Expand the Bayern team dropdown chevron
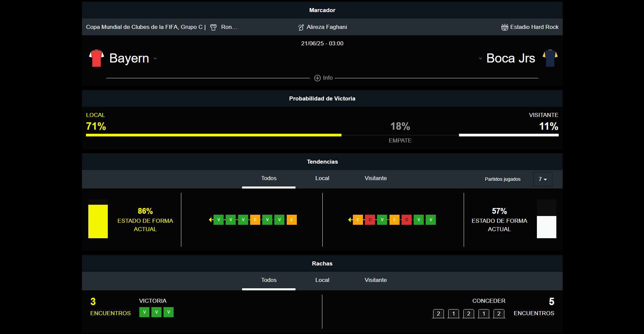Screen dimensions: 644x334 coord(155,58)
